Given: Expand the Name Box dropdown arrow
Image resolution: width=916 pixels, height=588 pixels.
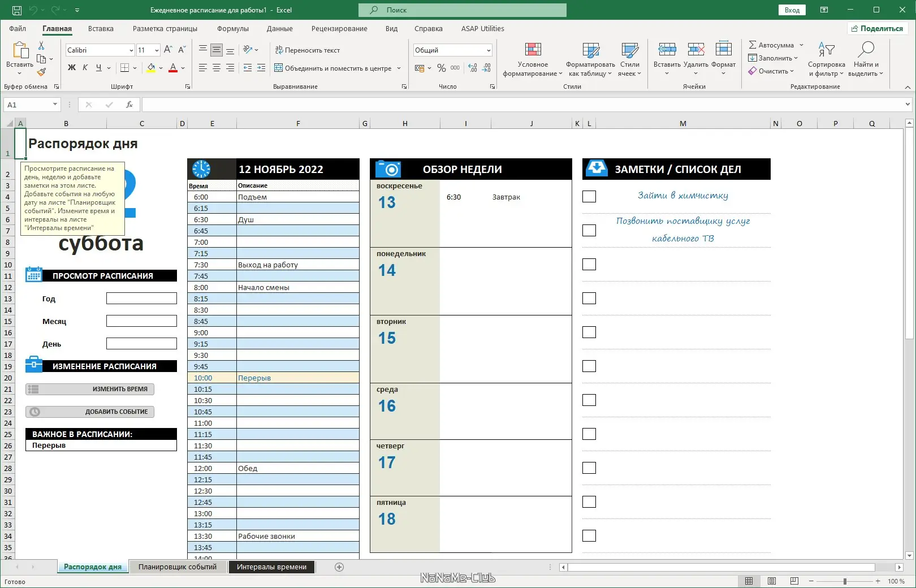Looking at the screenshot, I should click(55, 105).
